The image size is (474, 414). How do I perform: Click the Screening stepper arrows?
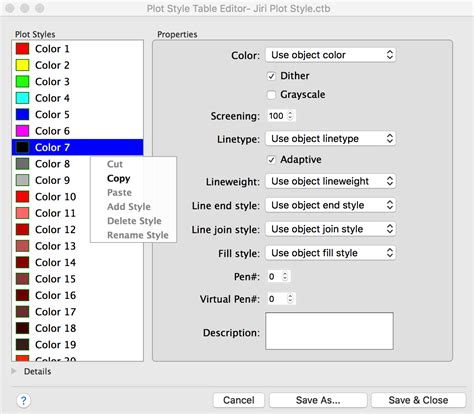290,116
